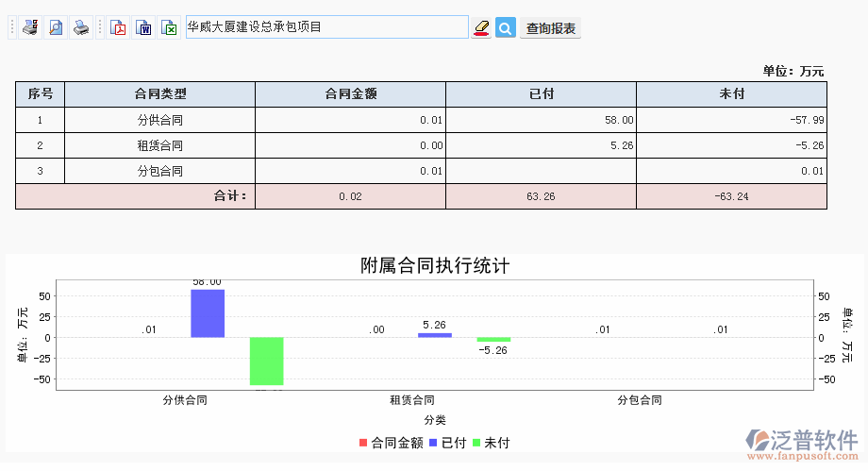Screen dimensions: 868x471
Task: Click the 58.00 paid value cell
Action: [541, 120]
